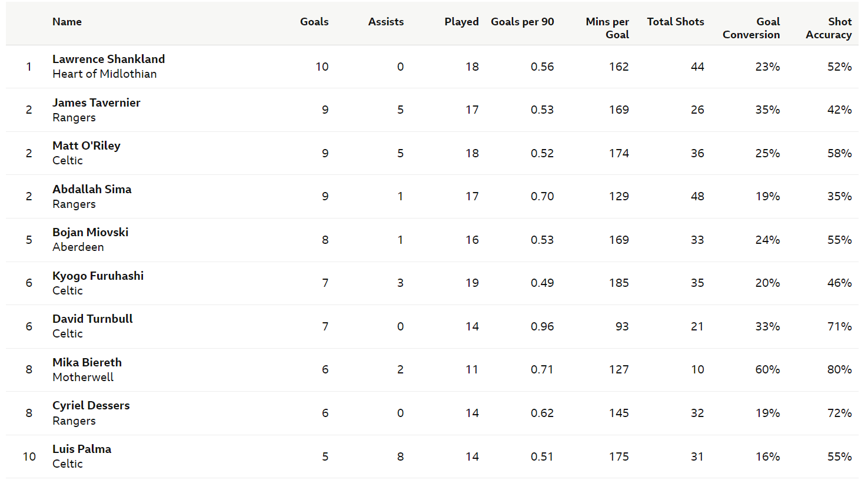Click the Assists column header
The height and width of the screenshot is (483, 868).
pyautogui.click(x=386, y=22)
